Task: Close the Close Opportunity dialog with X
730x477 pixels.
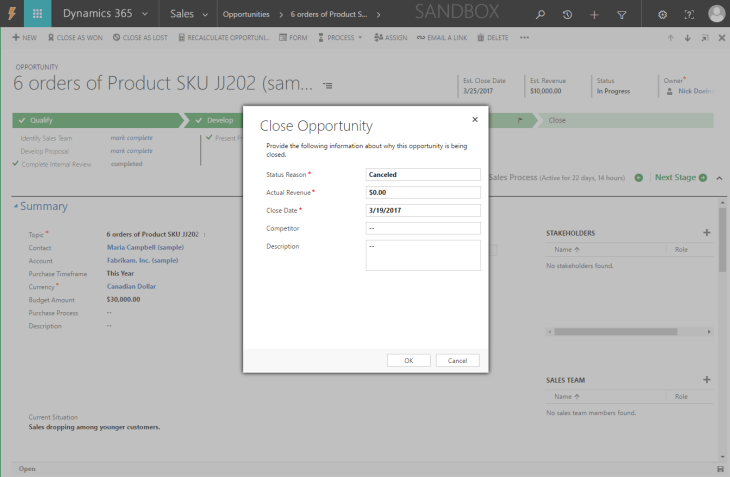Action: [475, 119]
